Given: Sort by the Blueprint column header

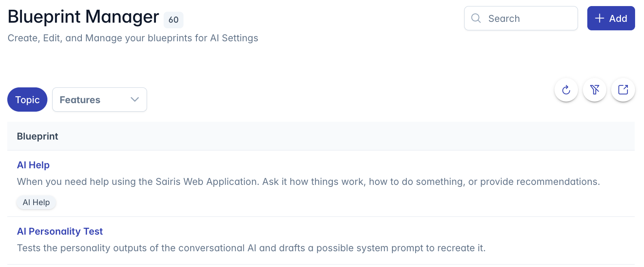Looking at the screenshot, I should [x=38, y=136].
